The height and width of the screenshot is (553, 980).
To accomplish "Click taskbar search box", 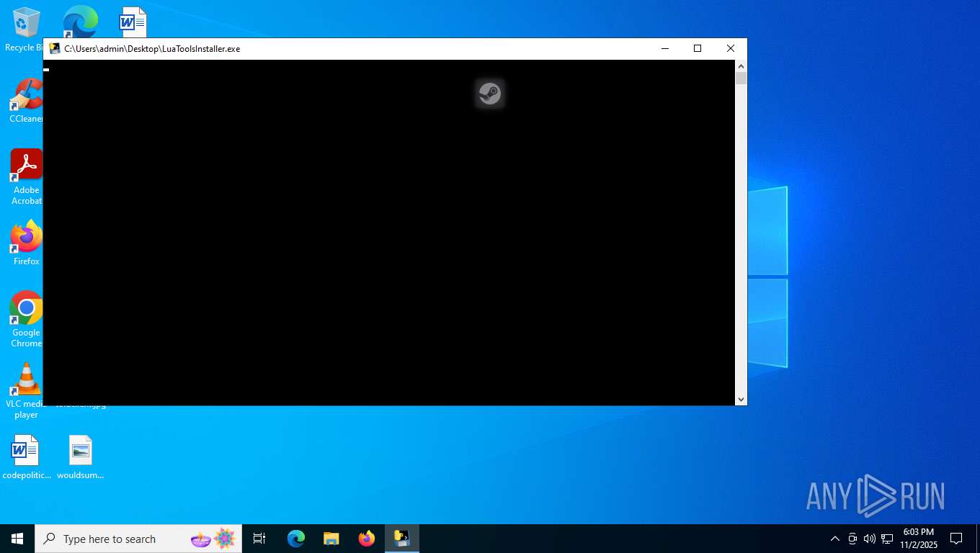I will pyautogui.click(x=138, y=539).
